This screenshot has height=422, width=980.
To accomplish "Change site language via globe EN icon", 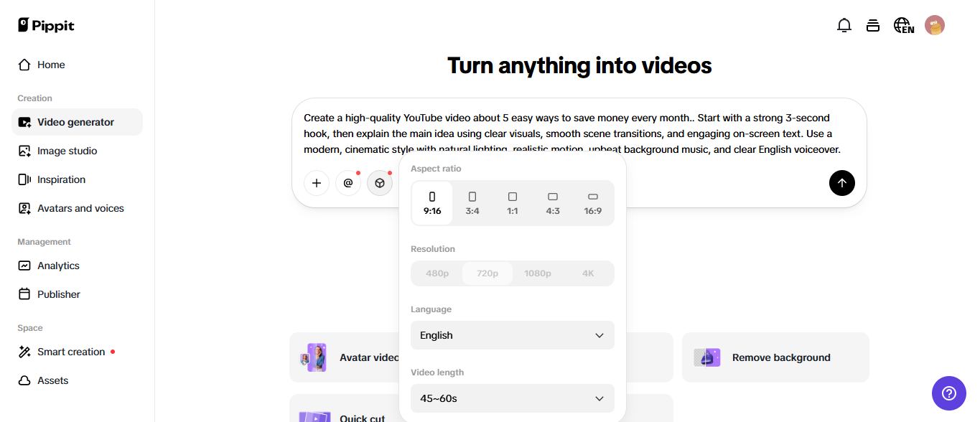I will (904, 26).
